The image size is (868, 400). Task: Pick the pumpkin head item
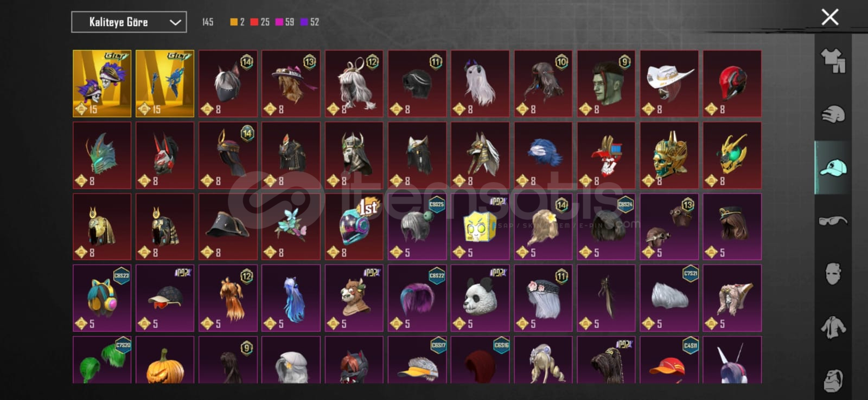tap(165, 360)
